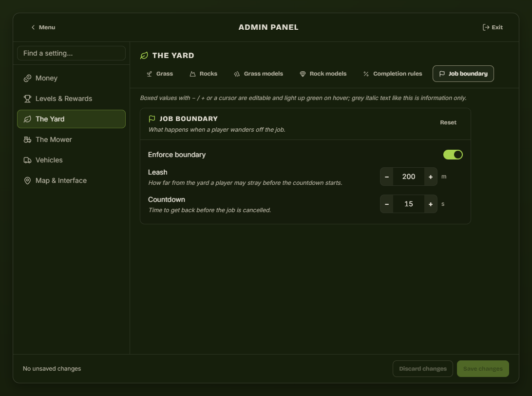Click the Leash value field showing 200

pyautogui.click(x=408, y=177)
